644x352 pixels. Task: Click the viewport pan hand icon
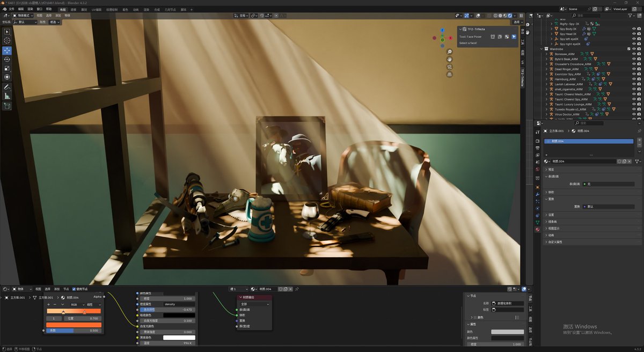(x=450, y=60)
